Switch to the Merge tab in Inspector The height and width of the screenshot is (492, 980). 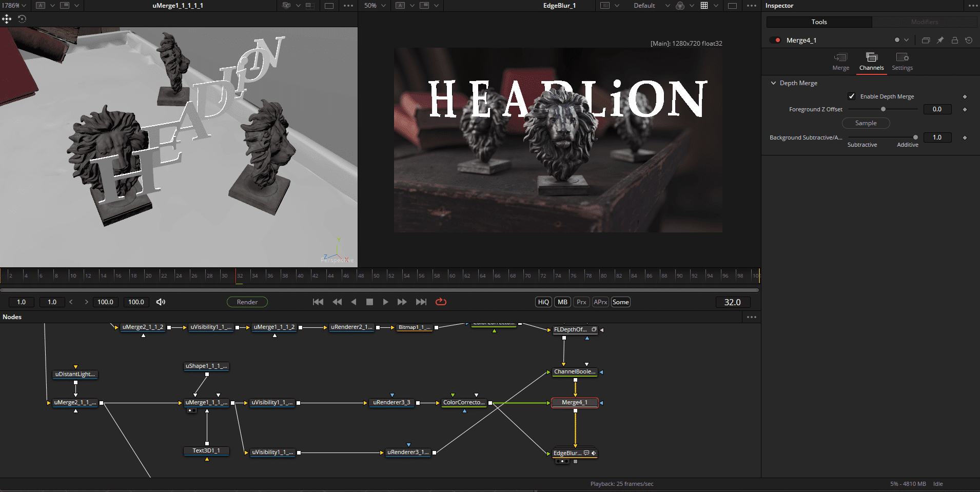click(x=840, y=62)
